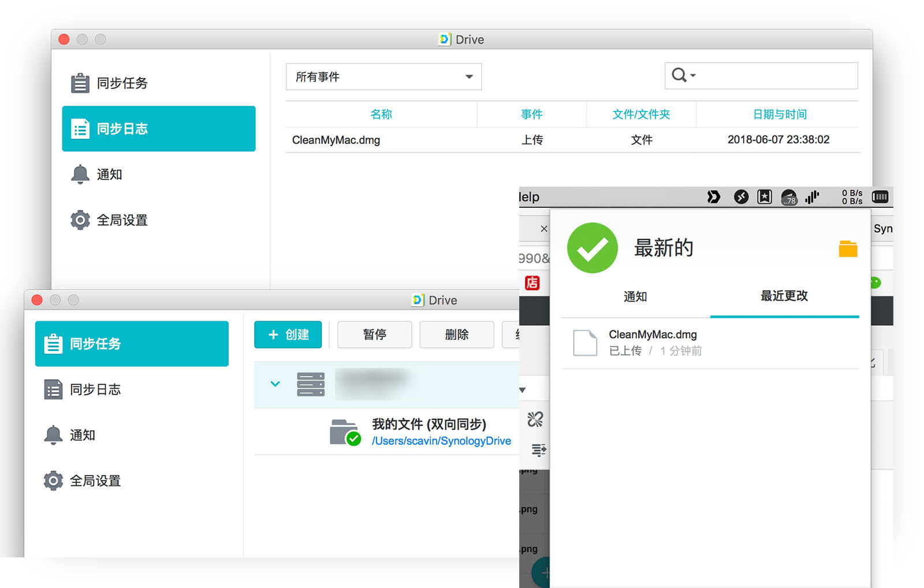This screenshot has height=588, width=924.
Task: Click the bell icon in front window
Action: coord(53,434)
